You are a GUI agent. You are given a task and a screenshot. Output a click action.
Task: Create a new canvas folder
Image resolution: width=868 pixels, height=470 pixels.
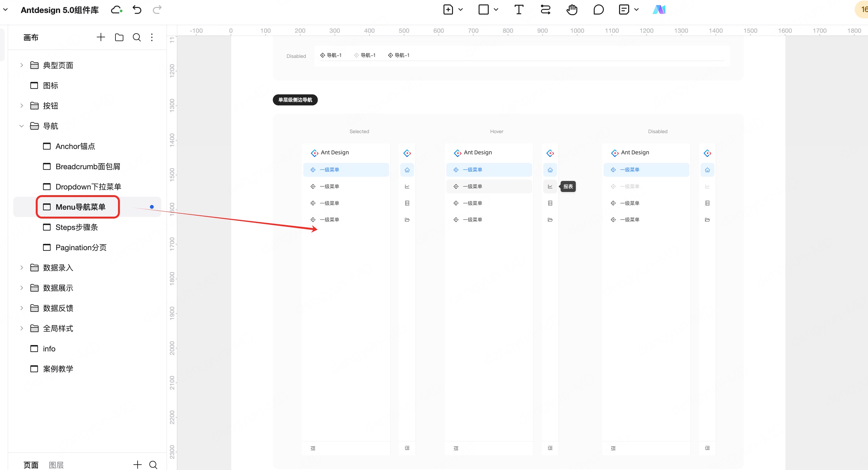coord(119,37)
